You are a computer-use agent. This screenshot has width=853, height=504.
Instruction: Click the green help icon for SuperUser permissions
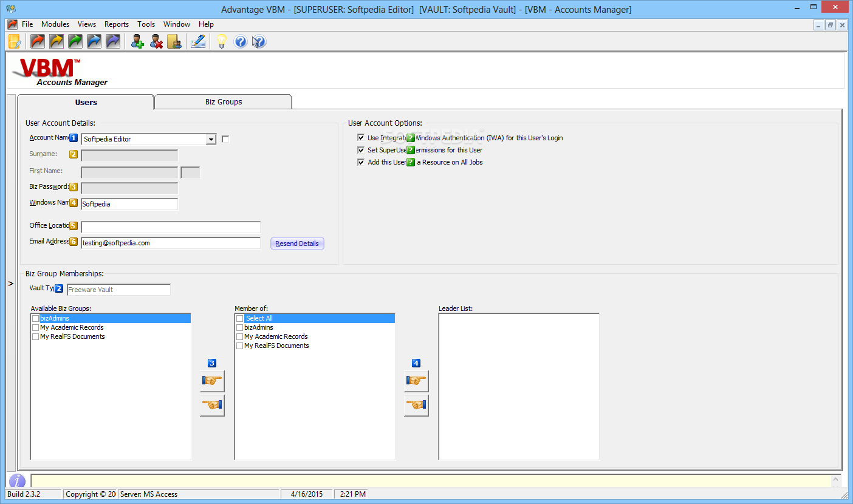pyautogui.click(x=411, y=150)
